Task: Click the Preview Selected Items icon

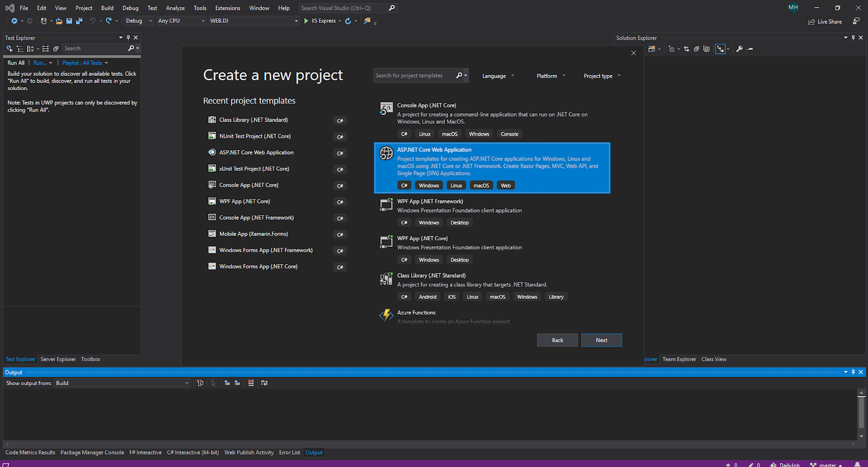Action: click(x=750, y=49)
